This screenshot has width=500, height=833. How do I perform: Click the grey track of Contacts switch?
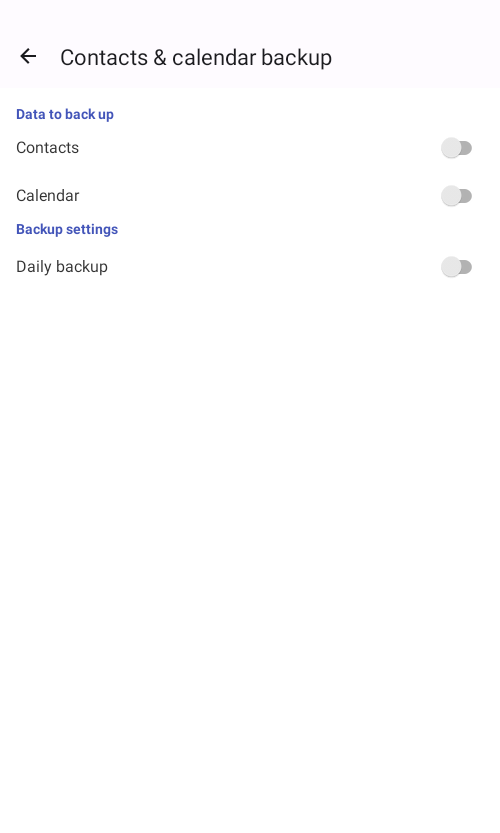[466, 148]
